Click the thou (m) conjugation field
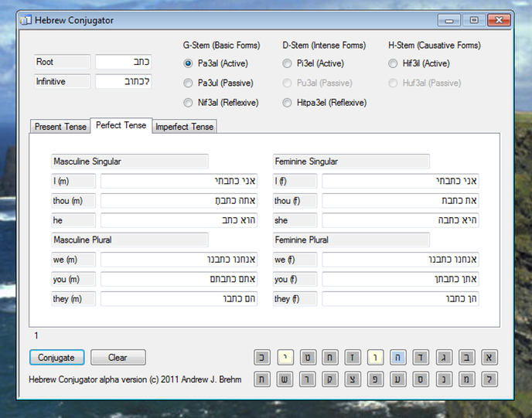 [x=179, y=201]
